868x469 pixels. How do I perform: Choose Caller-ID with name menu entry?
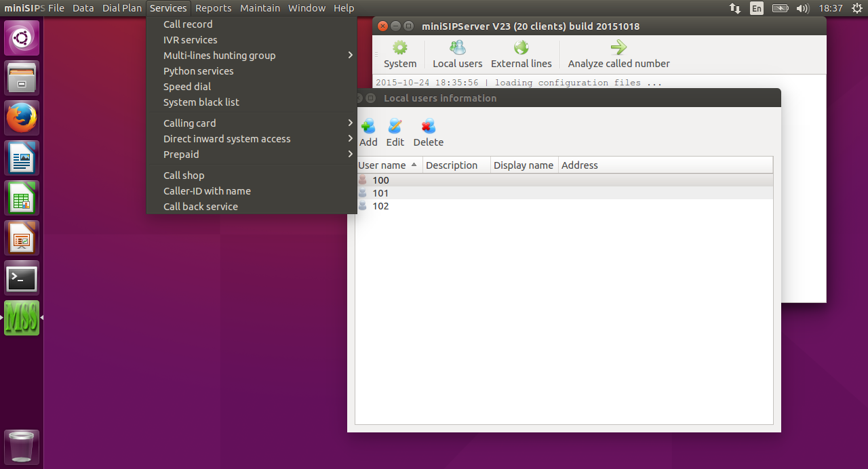pos(252,191)
